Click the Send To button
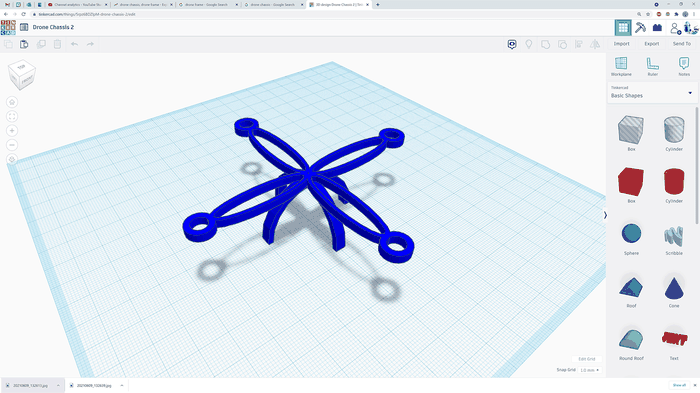The width and height of the screenshot is (700, 393). pos(682,44)
